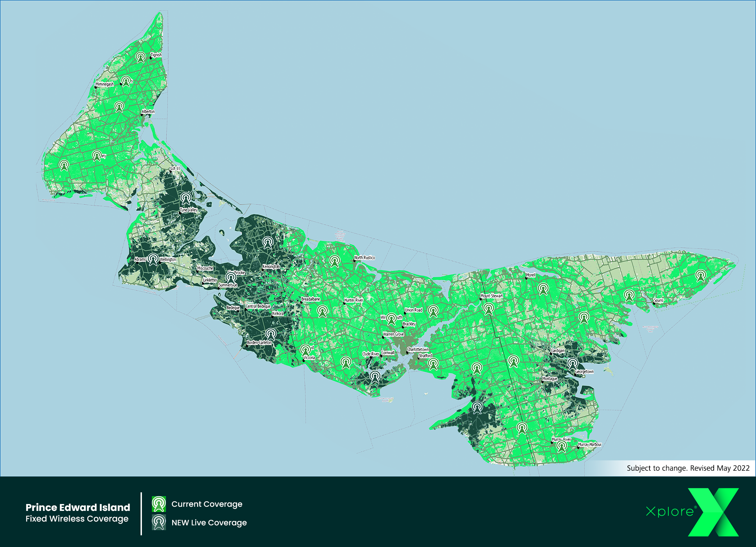This screenshot has width=756, height=547.
Task: Click the Current Coverage legend text
Action: click(207, 504)
